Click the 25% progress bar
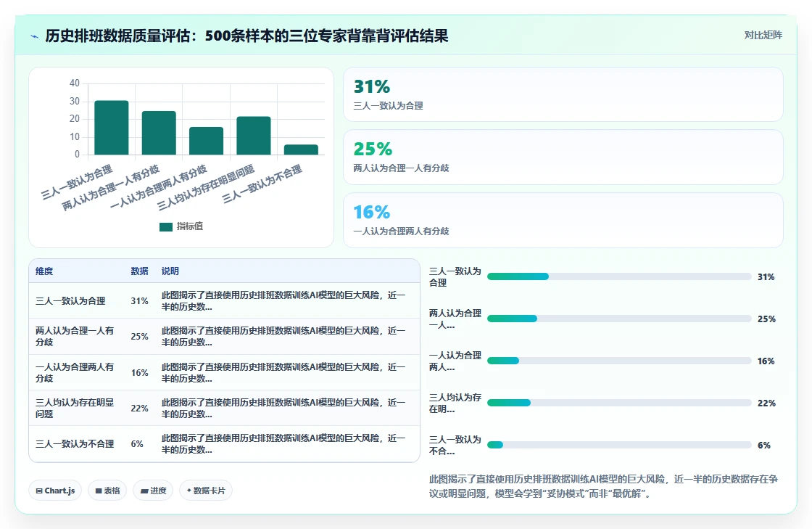Viewport: 812px width, 529px height. pos(619,319)
